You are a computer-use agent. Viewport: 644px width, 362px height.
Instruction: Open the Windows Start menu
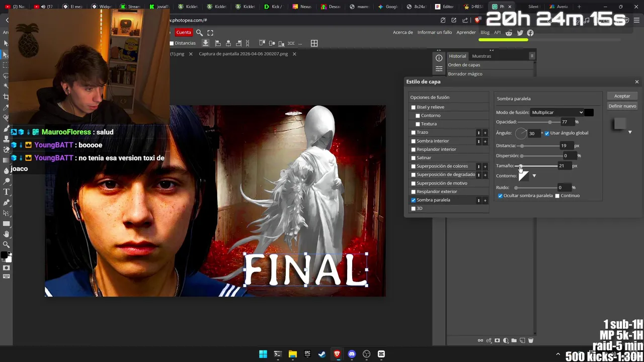click(263, 354)
